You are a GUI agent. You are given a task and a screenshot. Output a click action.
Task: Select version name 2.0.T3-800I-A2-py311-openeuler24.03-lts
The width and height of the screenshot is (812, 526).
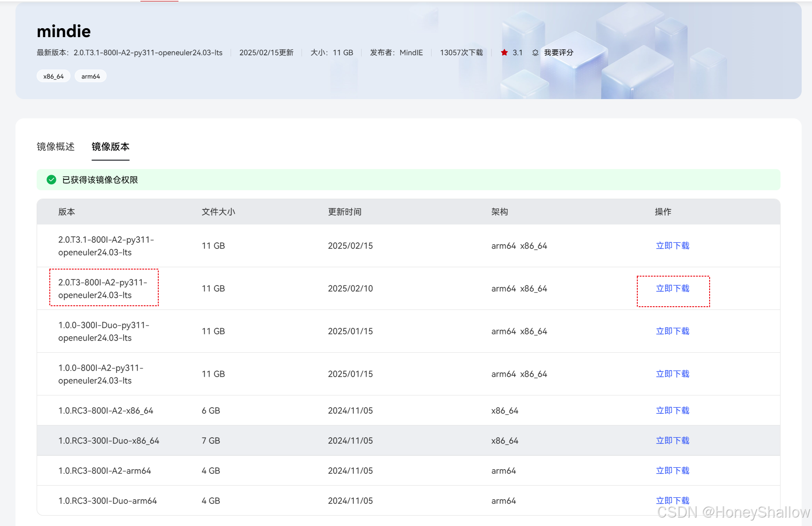pyautogui.click(x=103, y=288)
